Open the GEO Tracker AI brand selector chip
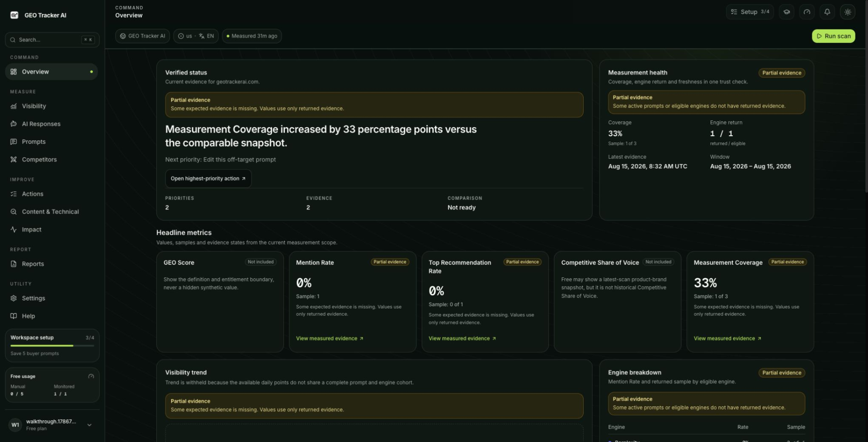Screen dimensions: 868x442 pos(142,36)
